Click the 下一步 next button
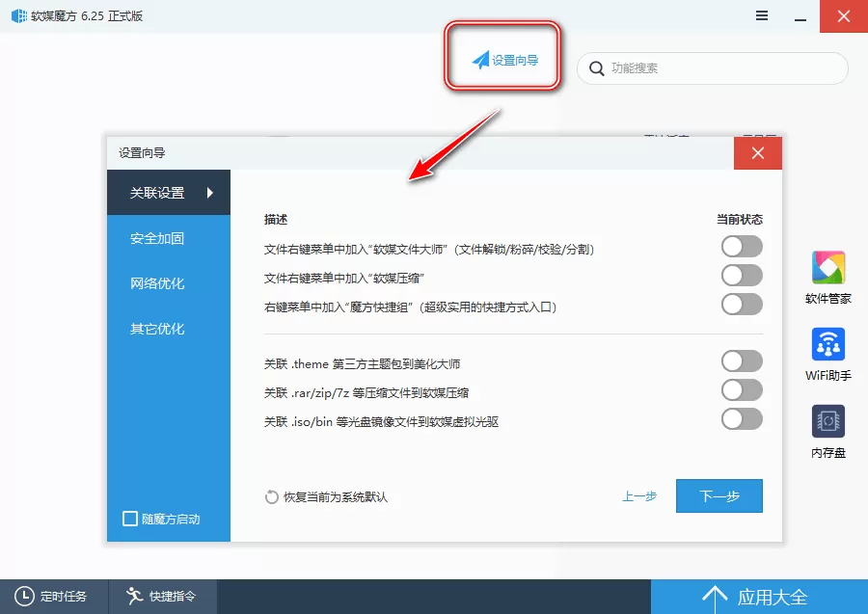This screenshot has height=614, width=868. [719, 495]
